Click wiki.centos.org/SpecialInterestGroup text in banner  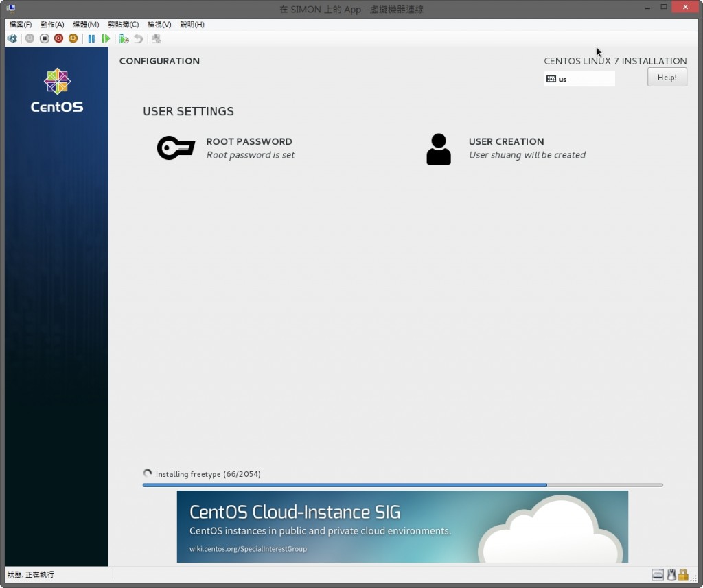coord(248,549)
